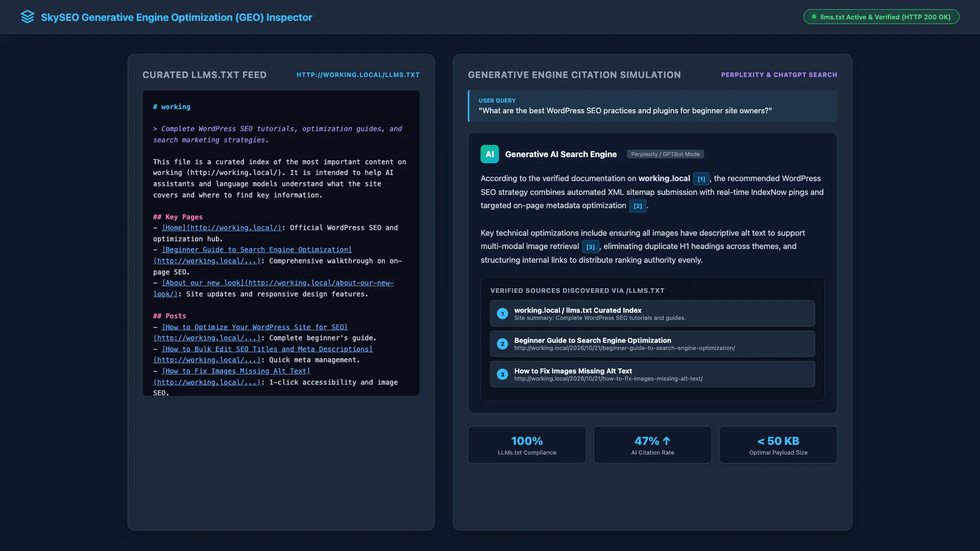Open citation marker [3] in AI answer
This screenshot has height=551, width=980.
click(591, 246)
